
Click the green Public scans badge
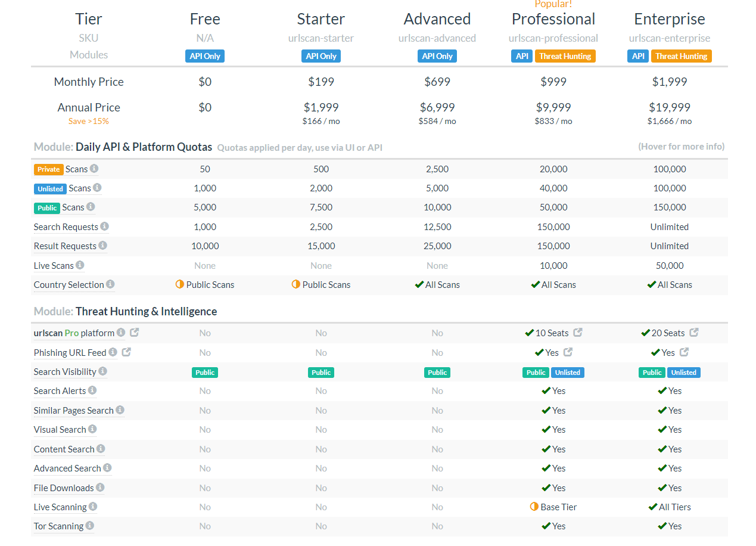click(47, 207)
